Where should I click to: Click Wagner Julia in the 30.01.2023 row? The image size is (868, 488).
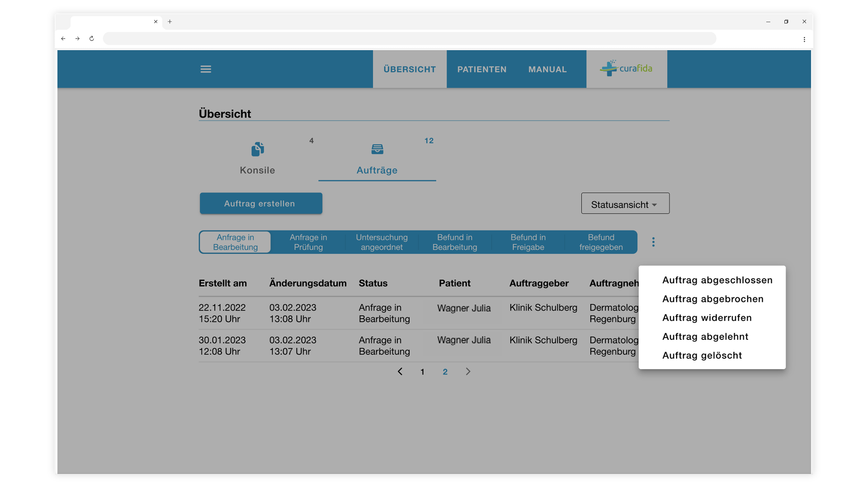click(x=464, y=340)
